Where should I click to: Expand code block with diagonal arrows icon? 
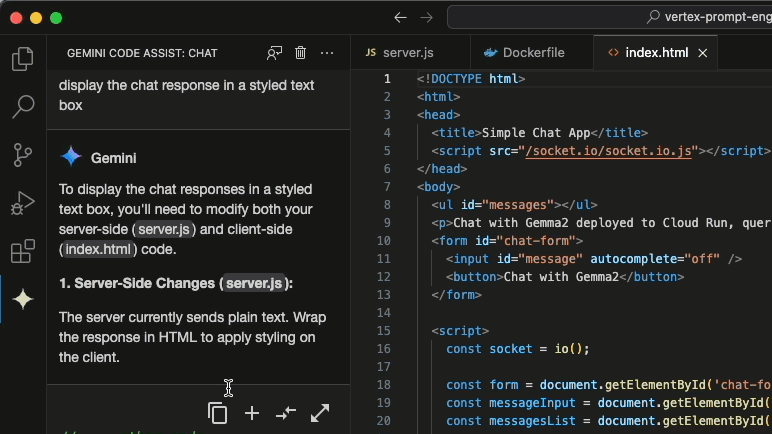[320, 413]
